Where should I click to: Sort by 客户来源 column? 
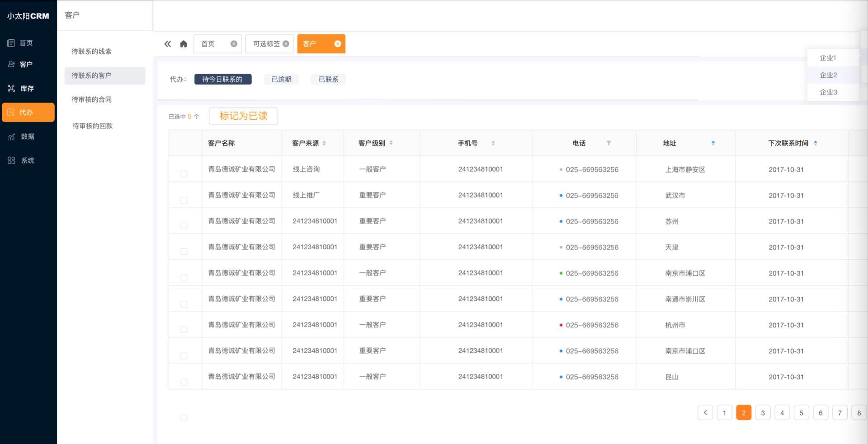click(324, 143)
